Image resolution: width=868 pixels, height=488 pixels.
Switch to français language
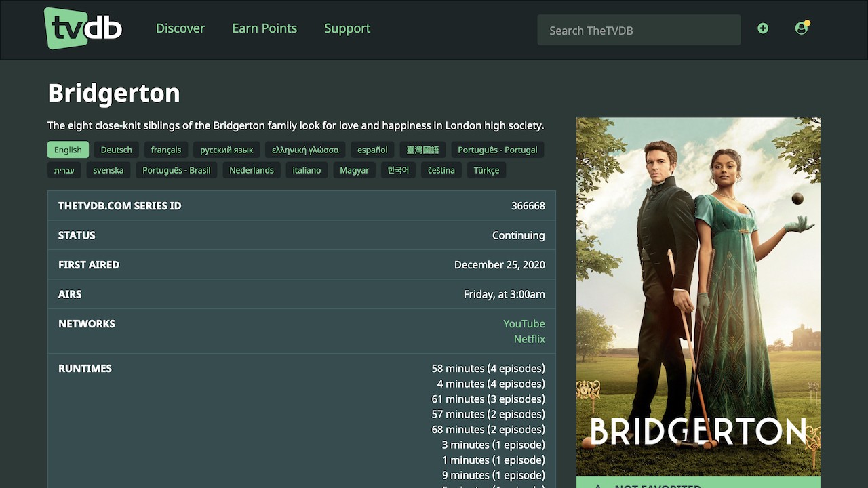pos(166,150)
